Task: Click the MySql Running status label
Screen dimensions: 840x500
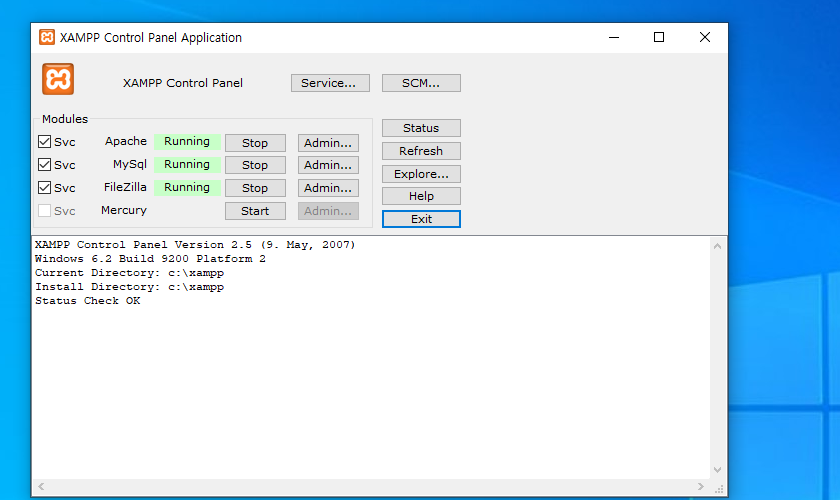Action: coord(187,165)
